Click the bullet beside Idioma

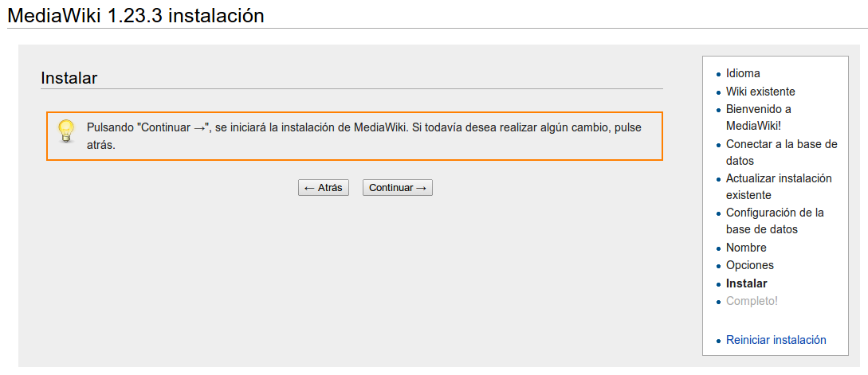click(719, 74)
